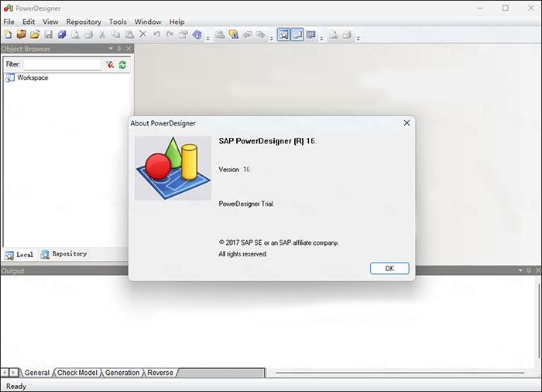Viewport: 542px width, 392px height.
Task: Click OK in About PowerDesigner dialog
Action: 389,269
